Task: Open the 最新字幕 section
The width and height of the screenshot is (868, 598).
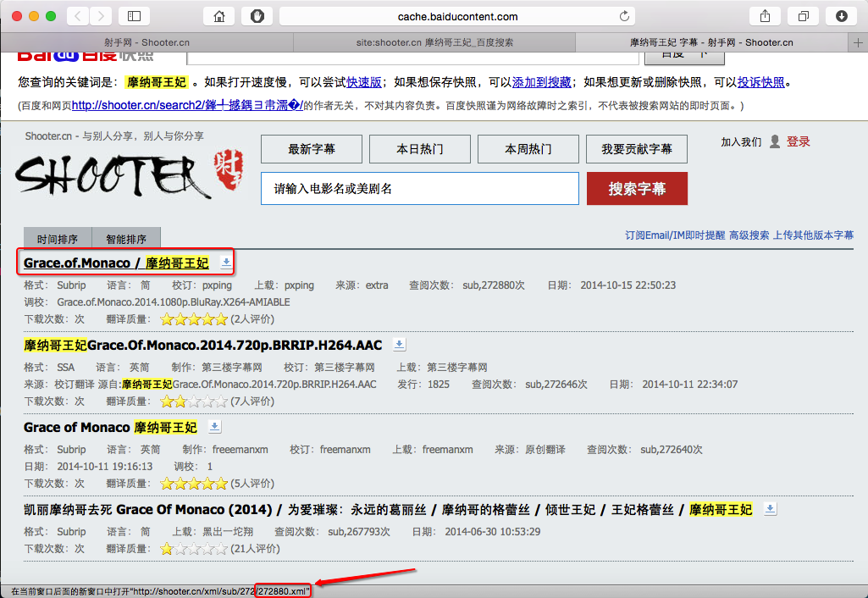Action: tap(312, 149)
